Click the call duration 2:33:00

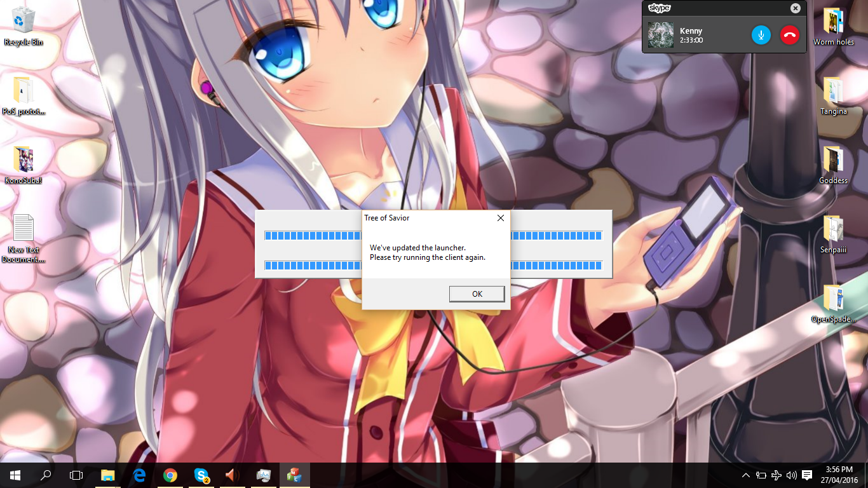click(691, 40)
